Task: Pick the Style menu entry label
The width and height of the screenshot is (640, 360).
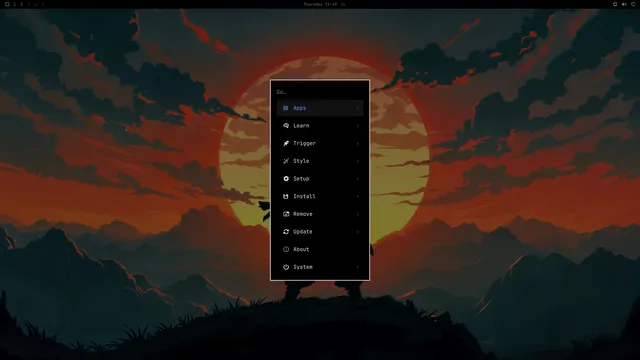Action: point(301,161)
